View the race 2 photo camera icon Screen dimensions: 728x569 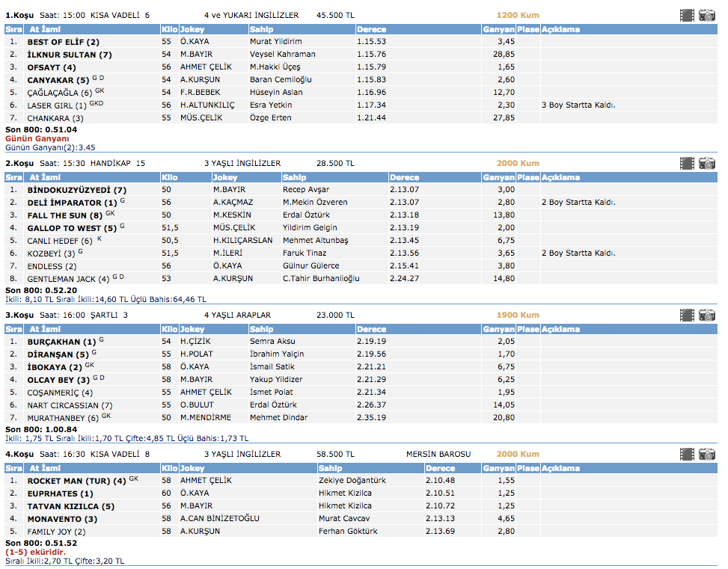707,163
